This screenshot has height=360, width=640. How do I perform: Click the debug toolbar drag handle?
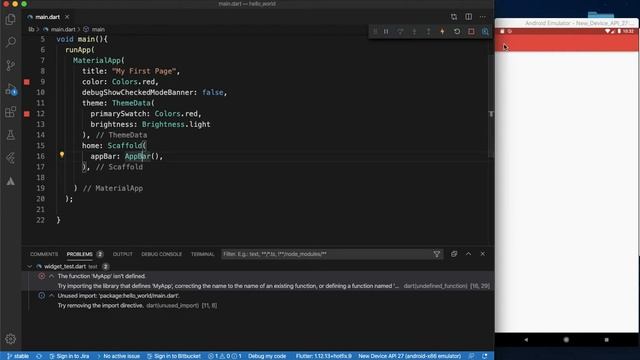pos(375,31)
